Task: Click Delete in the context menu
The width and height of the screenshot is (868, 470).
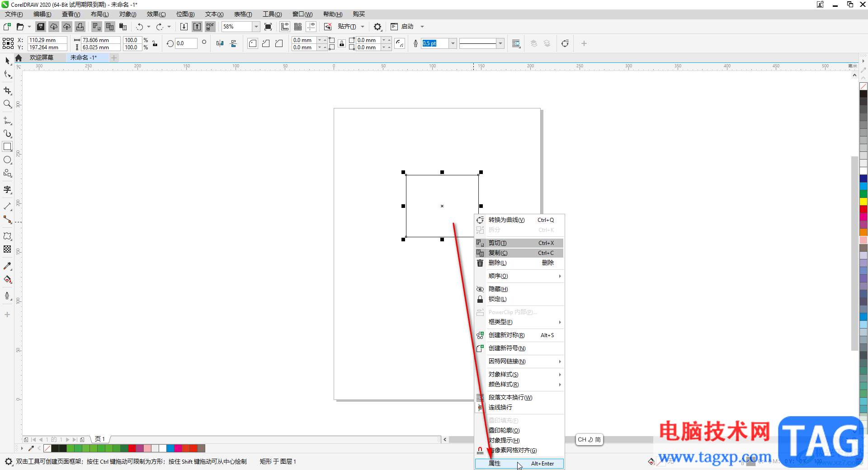Action: click(519, 263)
